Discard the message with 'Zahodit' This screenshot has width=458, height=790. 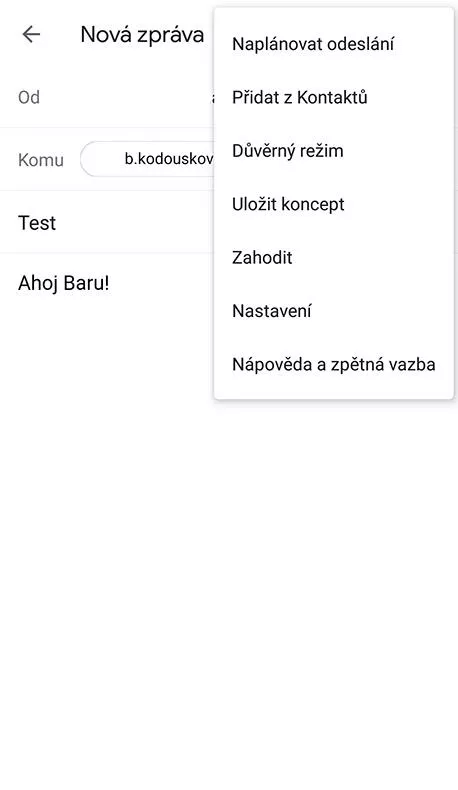[x=262, y=257]
